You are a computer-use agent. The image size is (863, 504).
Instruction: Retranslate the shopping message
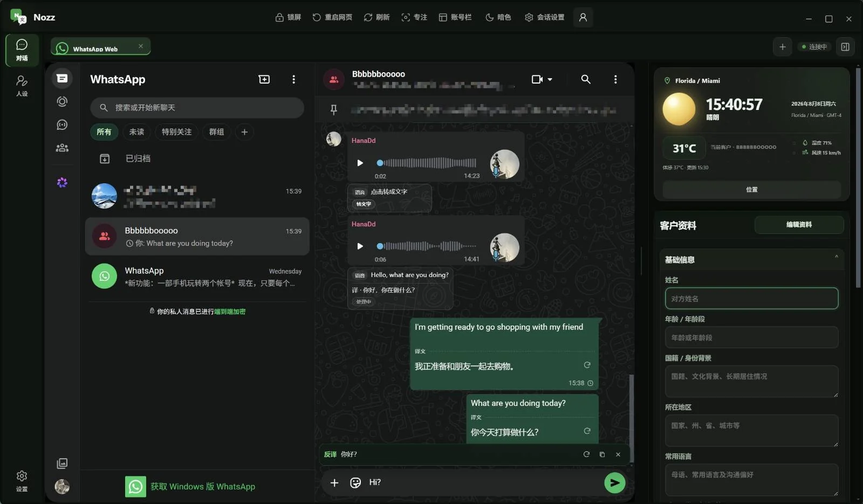pyautogui.click(x=587, y=365)
